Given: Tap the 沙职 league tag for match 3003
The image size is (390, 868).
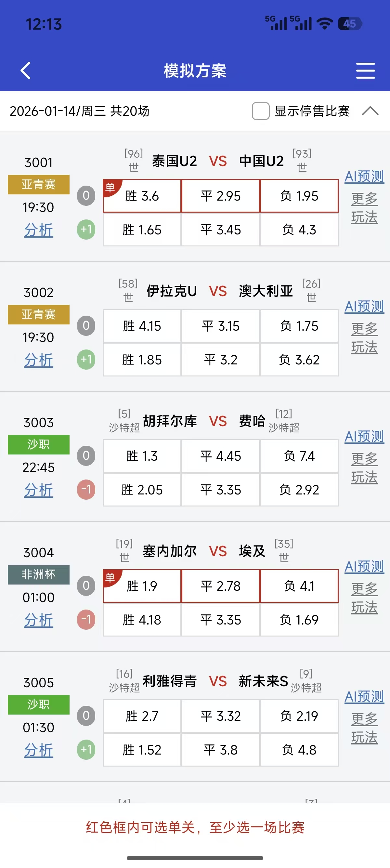Looking at the screenshot, I should coord(38,444).
